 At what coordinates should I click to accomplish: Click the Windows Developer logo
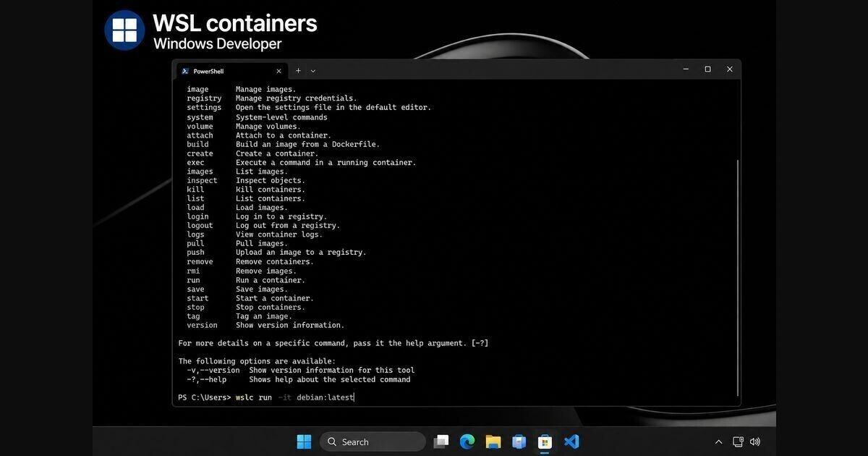[x=124, y=30]
